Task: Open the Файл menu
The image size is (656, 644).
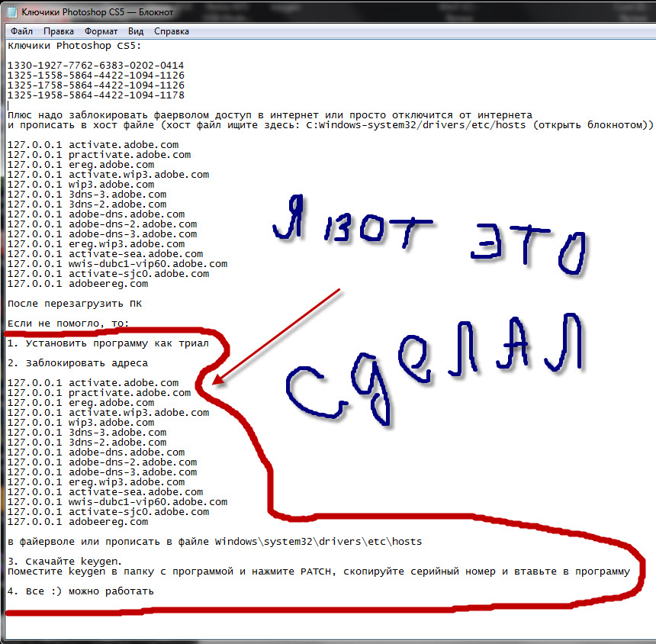Action: [x=22, y=31]
